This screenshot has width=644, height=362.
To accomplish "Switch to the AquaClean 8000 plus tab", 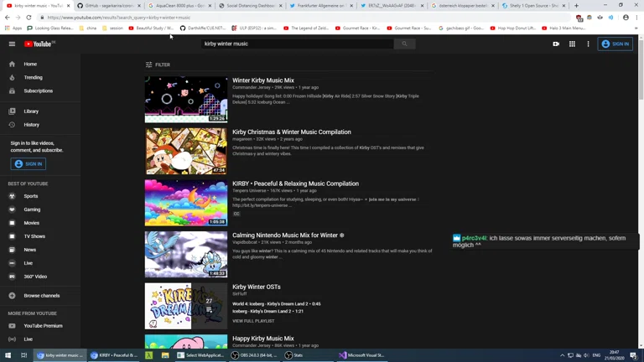I will coord(179,6).
